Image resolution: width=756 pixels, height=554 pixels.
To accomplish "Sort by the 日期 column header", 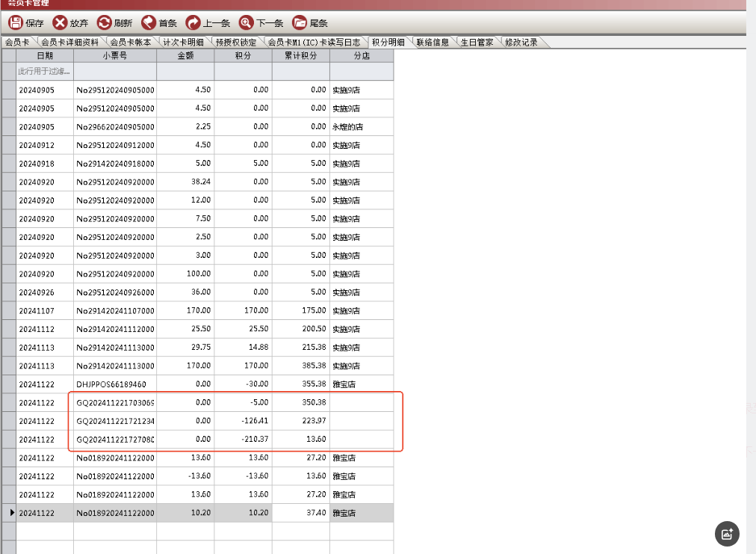I will 45,56.
